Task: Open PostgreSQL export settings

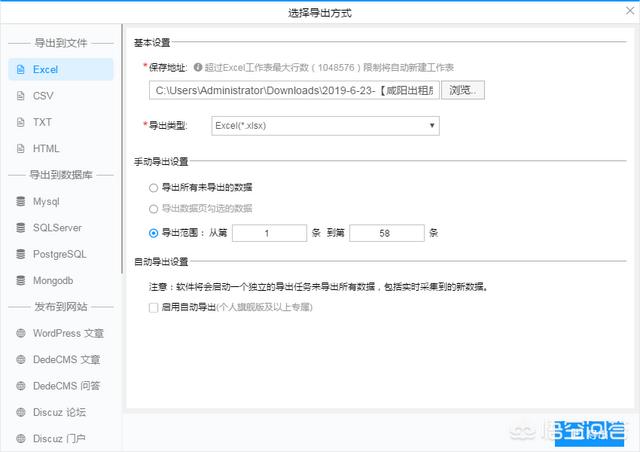Action: (x=61, y=254)
